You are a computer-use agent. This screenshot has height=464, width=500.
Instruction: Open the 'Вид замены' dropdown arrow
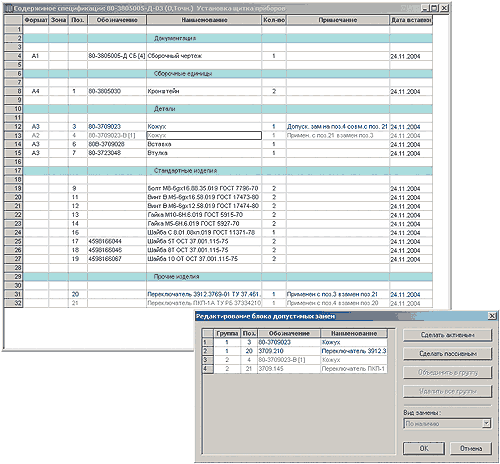pyautogui.click(x=486, y=423)
